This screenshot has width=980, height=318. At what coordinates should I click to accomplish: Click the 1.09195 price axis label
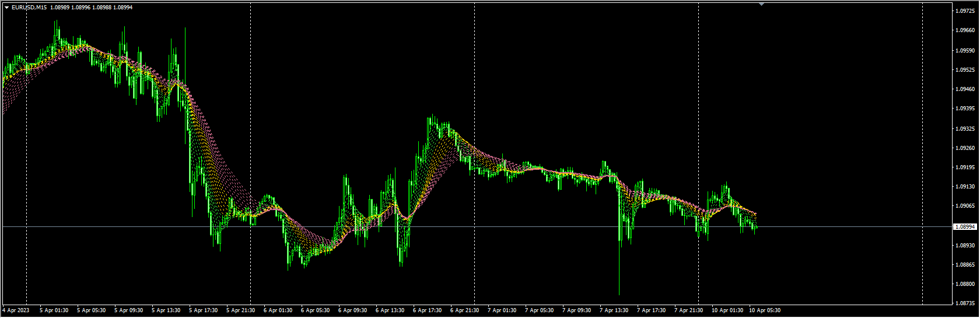pos(966,167)
